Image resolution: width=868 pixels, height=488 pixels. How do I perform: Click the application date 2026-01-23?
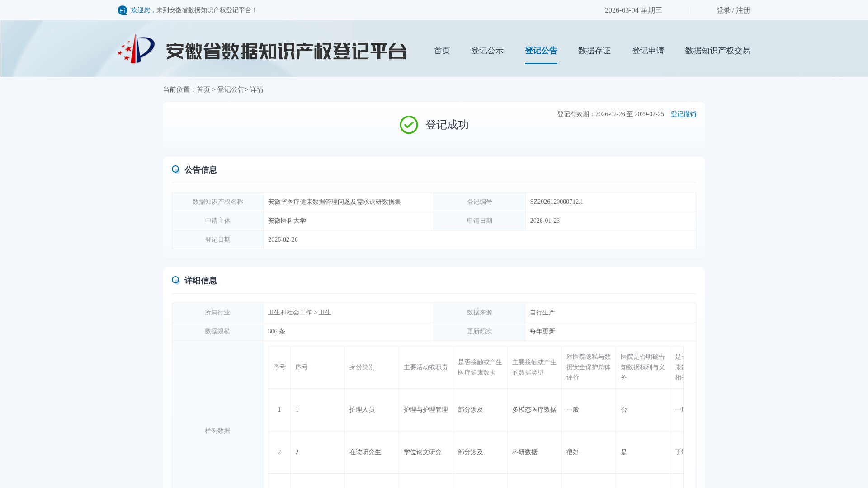click(x=545, y=221)
